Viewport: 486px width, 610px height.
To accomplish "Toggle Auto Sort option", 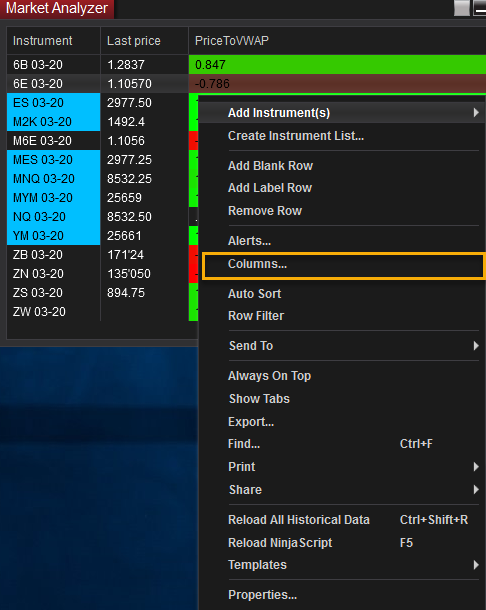I will pos(254,294).
